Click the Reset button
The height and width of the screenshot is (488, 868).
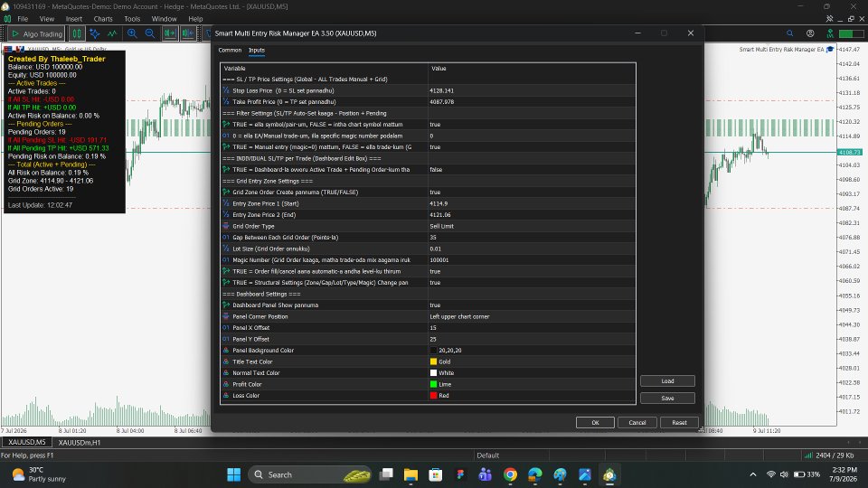679,422
